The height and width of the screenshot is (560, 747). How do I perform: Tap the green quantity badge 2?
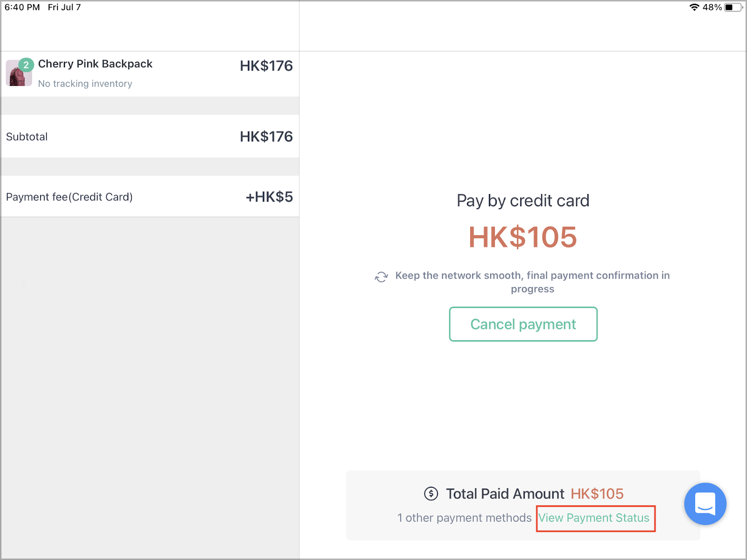point(26,65)
